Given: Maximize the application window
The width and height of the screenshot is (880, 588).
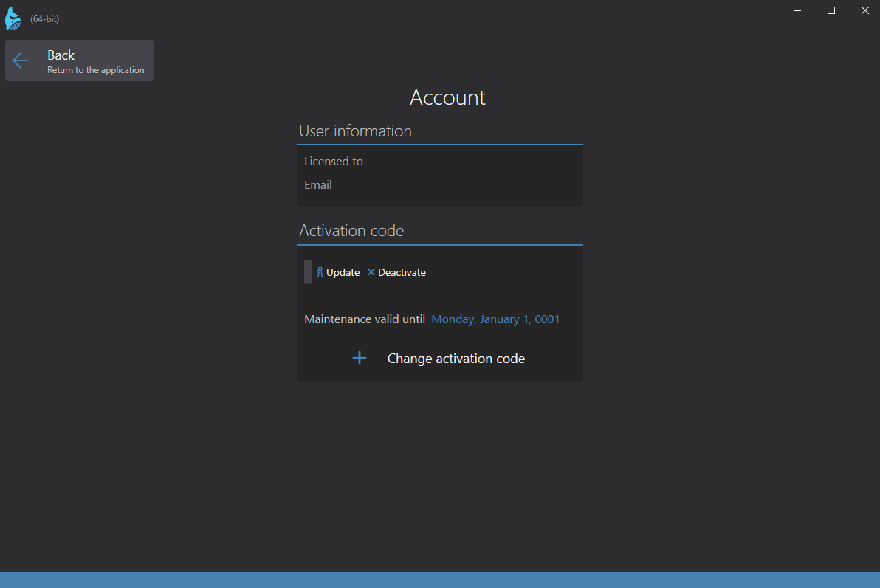Looking at the screenshot, I should (831, 10).
